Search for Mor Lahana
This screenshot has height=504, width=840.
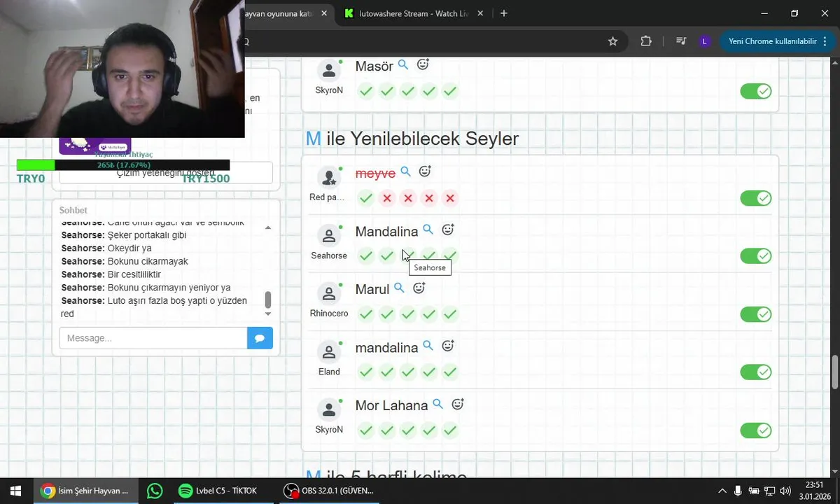[x=437, y=404]
